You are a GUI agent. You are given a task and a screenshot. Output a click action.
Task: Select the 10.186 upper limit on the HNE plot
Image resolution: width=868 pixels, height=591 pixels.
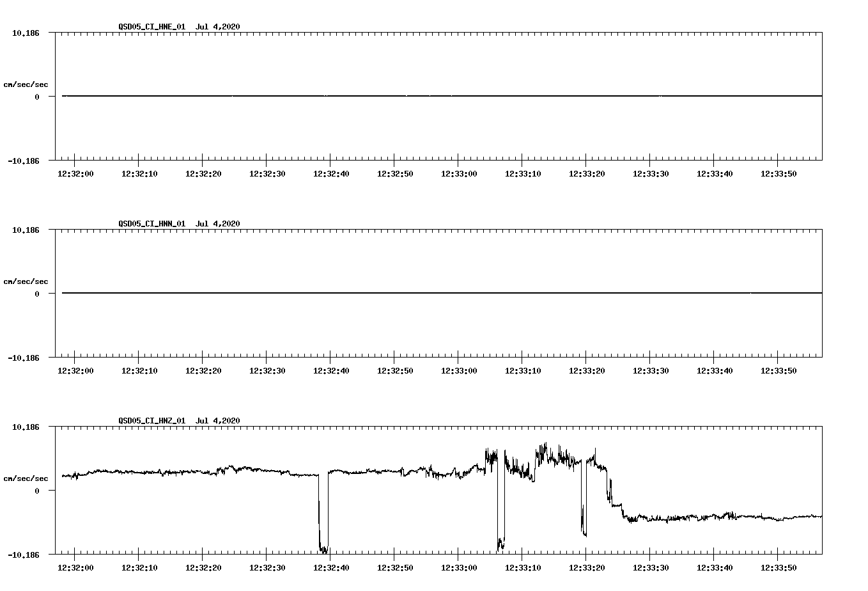(26, 33)
